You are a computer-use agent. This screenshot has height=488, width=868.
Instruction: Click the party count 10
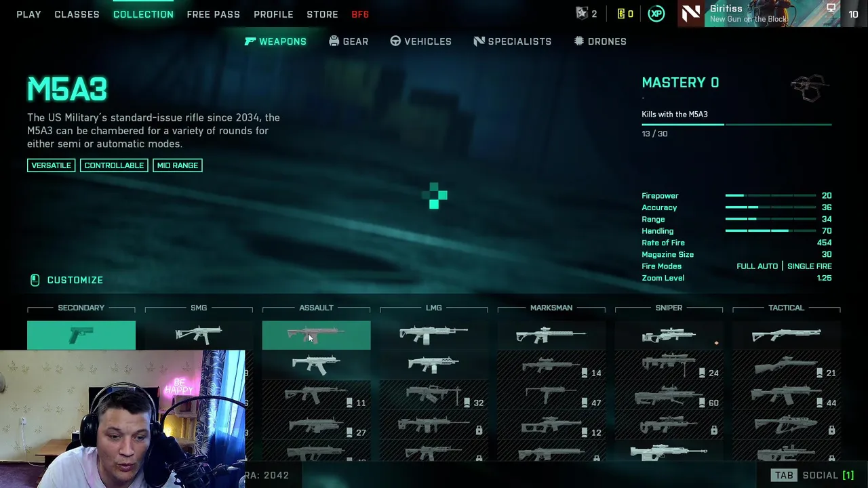[x=853, y=14]
